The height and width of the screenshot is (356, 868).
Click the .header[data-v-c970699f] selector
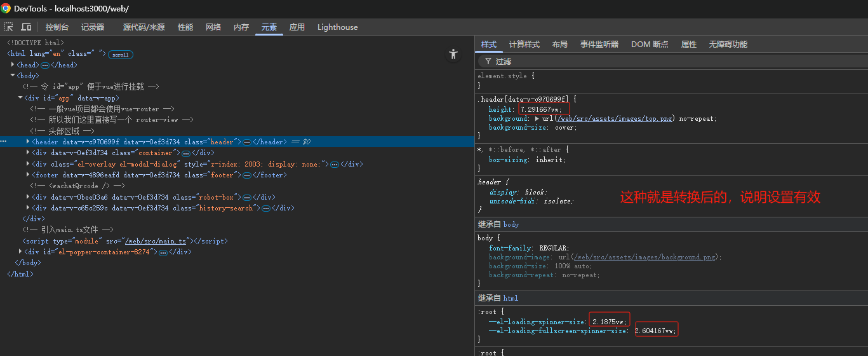pos(524,99)
